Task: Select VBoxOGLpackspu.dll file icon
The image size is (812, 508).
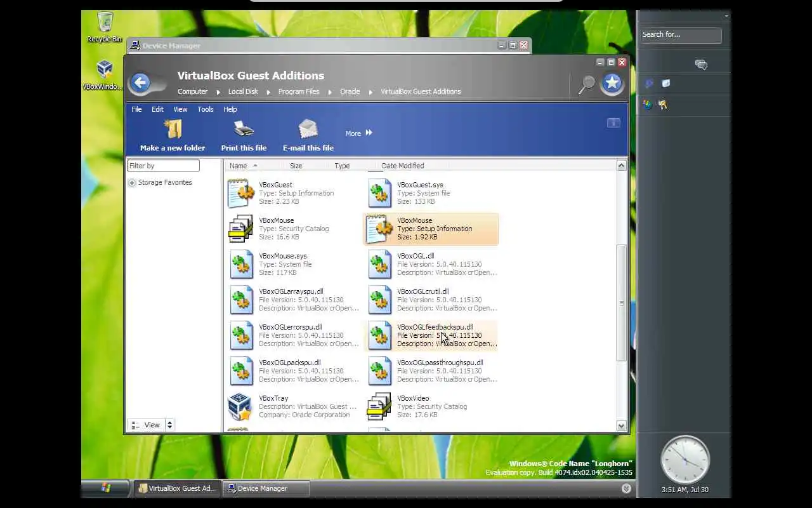Action: (241, 371)
